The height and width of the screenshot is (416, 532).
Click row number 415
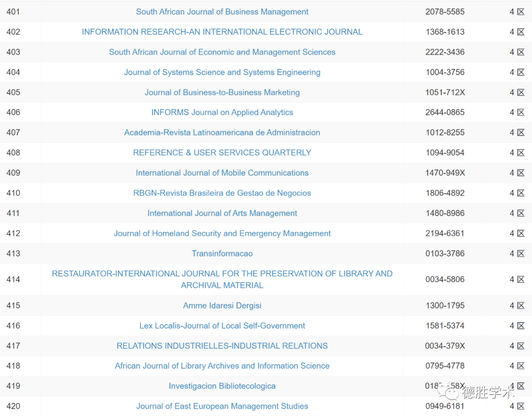13,305
